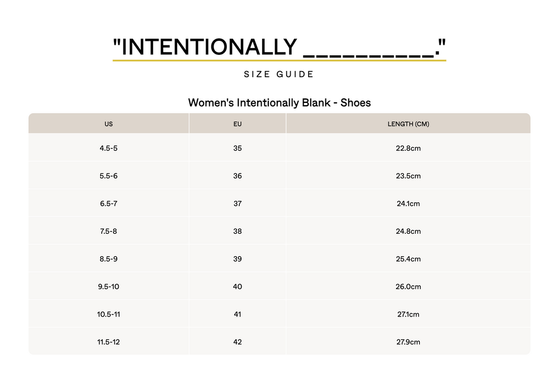The width and height of the screenshot is (559, 392).
Task: Pick the US 7.5-8 size cell
Action: coord(108,232)
